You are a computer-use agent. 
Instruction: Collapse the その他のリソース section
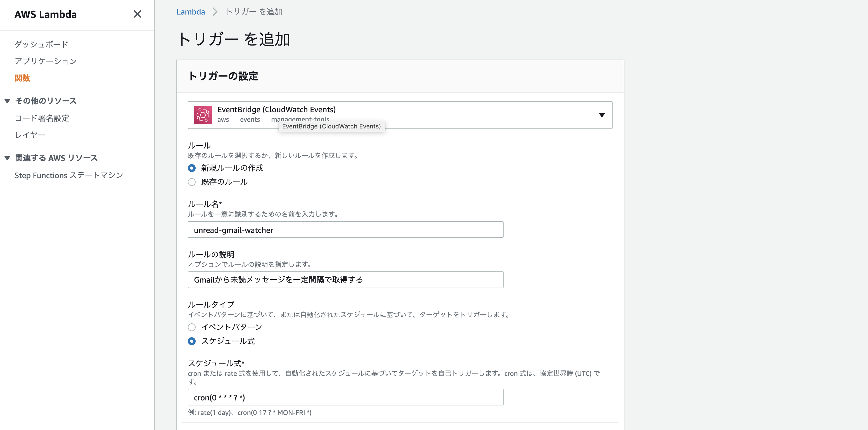pyautogui.click(x=8, y=101)
